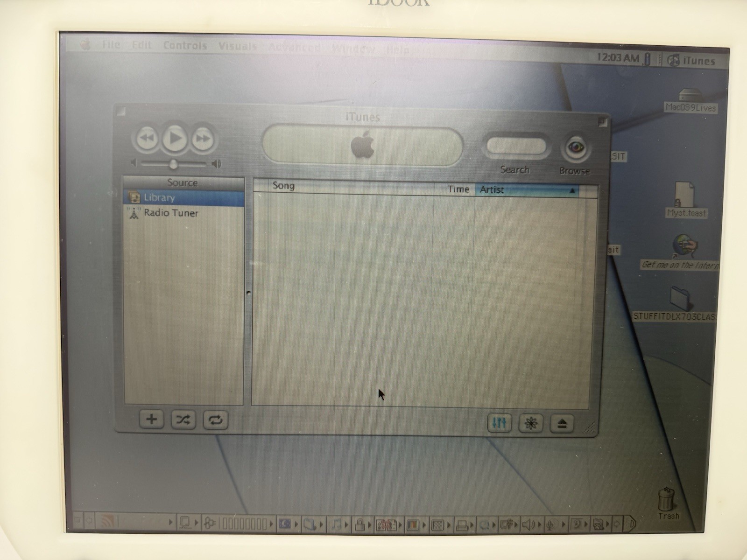Screen dimensions: 747x560
Task: Open the File menu
Action: (x=111, y=45)
